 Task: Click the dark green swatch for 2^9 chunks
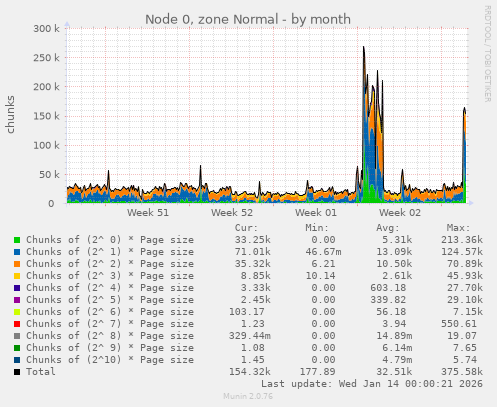pyautogui.click(x=17, y=348)
